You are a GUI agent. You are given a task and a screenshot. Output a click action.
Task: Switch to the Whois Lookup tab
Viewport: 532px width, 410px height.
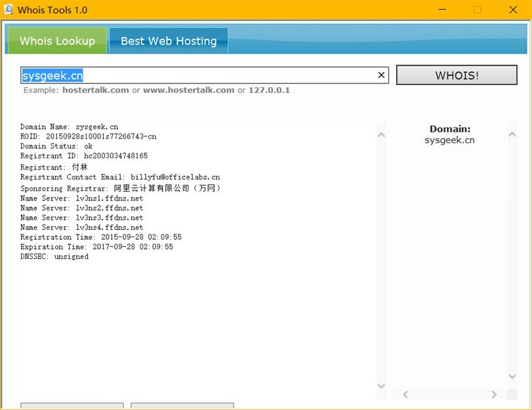coord(57,41)
